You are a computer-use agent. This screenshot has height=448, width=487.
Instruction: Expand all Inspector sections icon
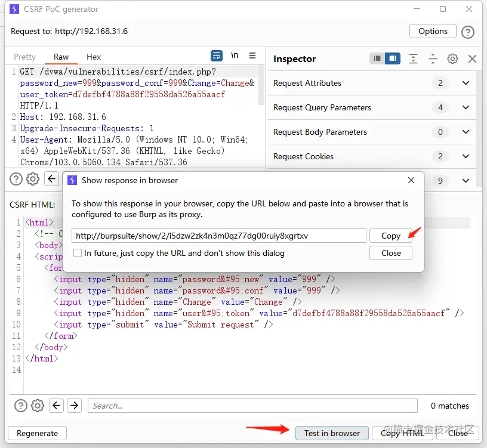[413, 58]
